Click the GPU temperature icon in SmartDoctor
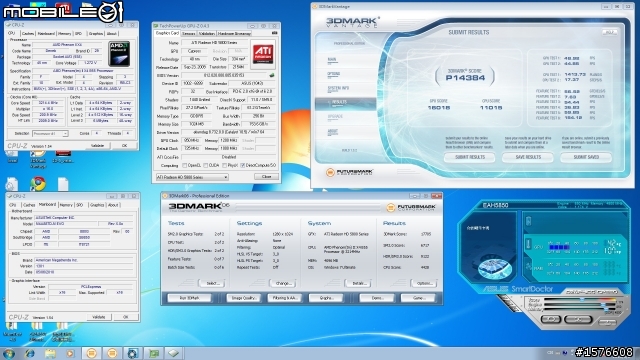 (528, 244)
